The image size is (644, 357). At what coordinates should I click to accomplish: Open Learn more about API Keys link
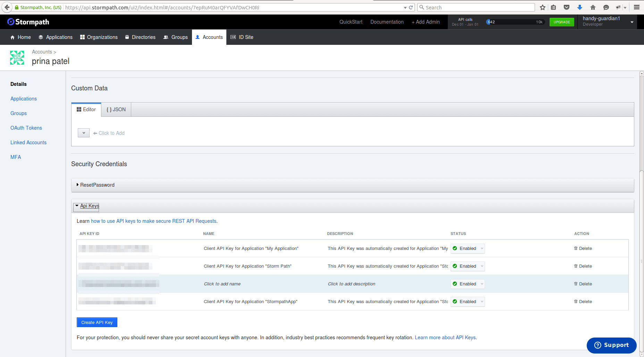click(x=445, y=338)
